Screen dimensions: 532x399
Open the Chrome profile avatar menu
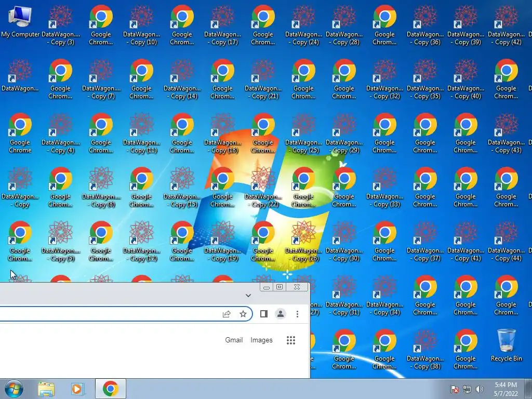pyautogui.click(x=281, y=314)
